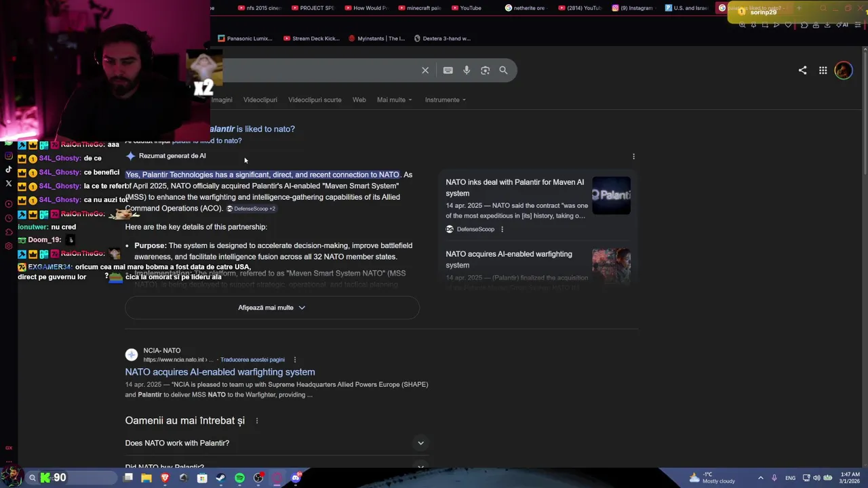Open the extensions panel in the sidebar
This screenshot has height=488, width=868.
[8, 232]
